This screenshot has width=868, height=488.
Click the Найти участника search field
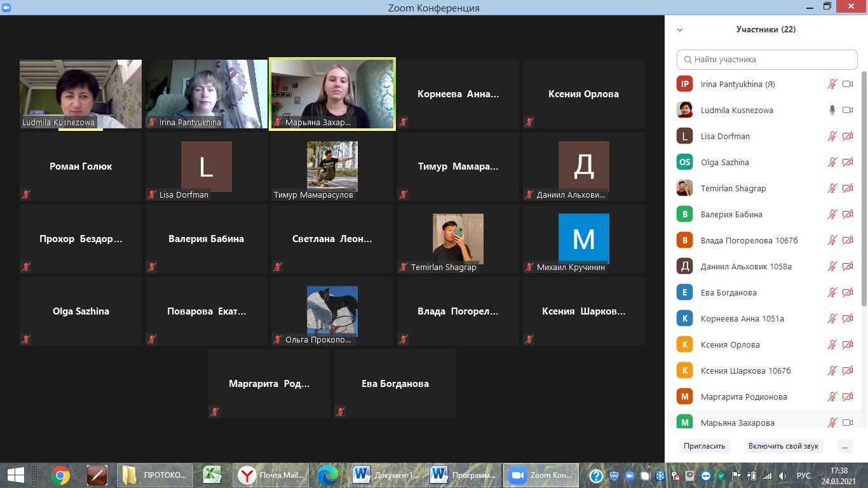coord(767,60)
